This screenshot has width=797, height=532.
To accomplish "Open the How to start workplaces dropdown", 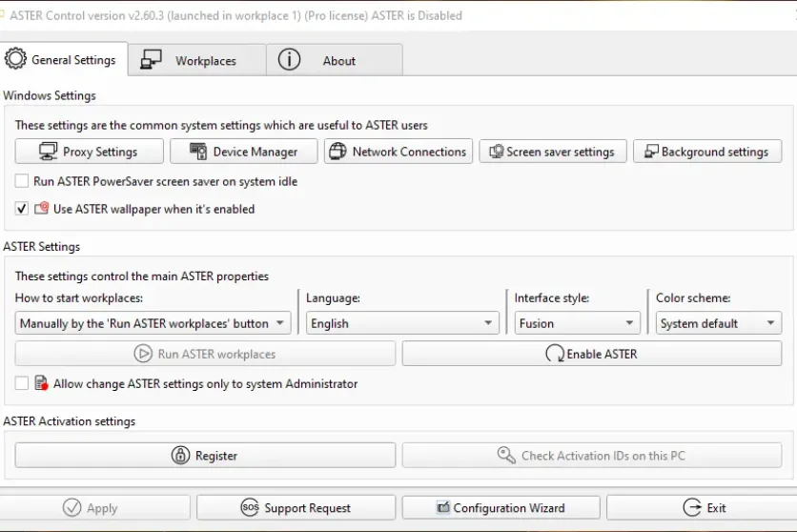I will point(153,323).
